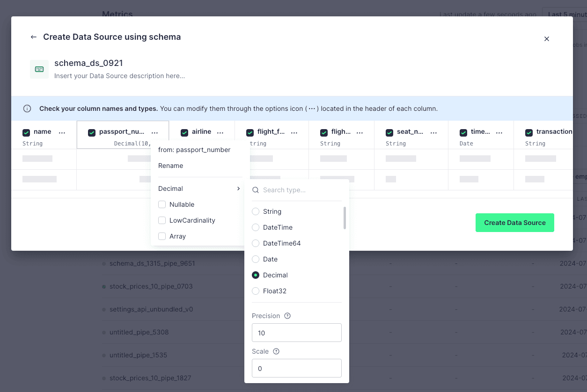Open options menu for the name column
This screenshot has width=587, height=392.
tap(62, 132)
